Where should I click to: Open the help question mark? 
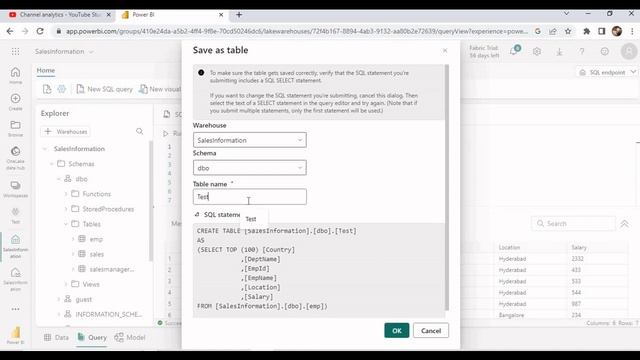point(582,51)
